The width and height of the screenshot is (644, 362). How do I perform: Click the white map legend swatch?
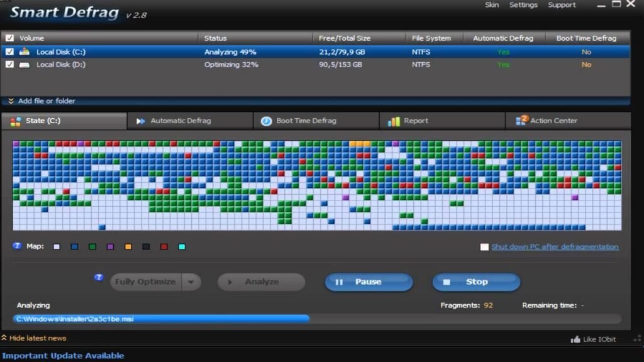pyautogui.click(x=57, y=246)
